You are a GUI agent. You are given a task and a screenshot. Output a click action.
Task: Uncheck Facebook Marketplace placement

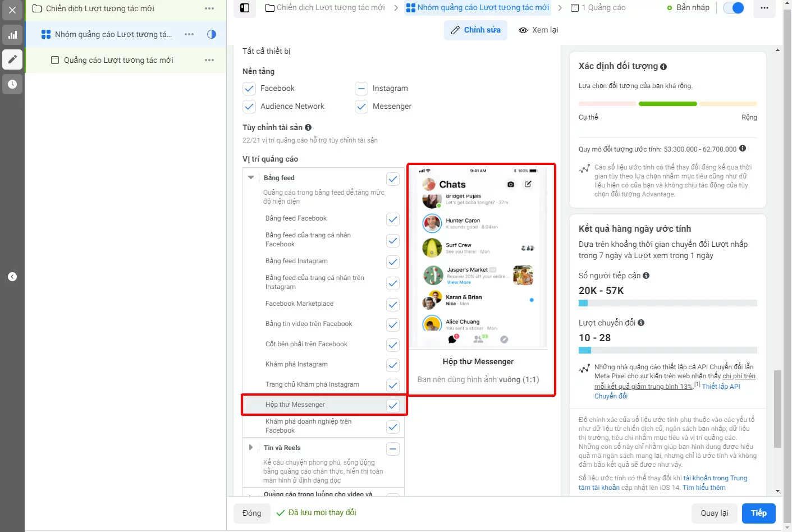(x=393, y=305)
